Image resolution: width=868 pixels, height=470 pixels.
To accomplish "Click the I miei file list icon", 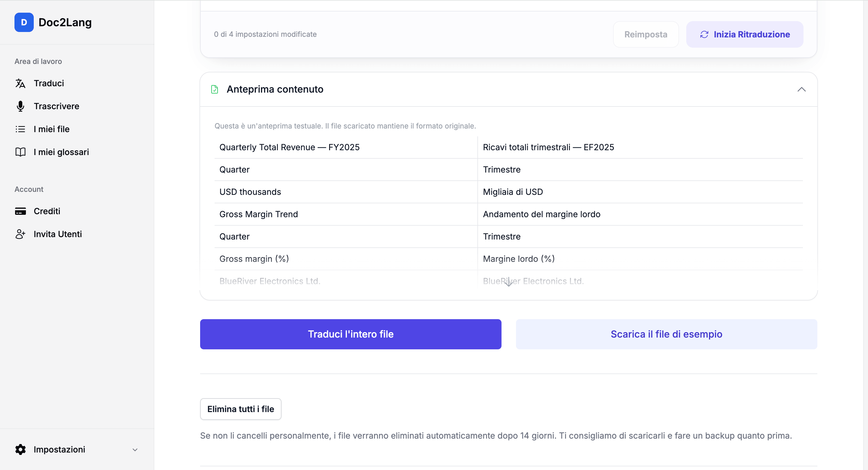I will point(20,129).
